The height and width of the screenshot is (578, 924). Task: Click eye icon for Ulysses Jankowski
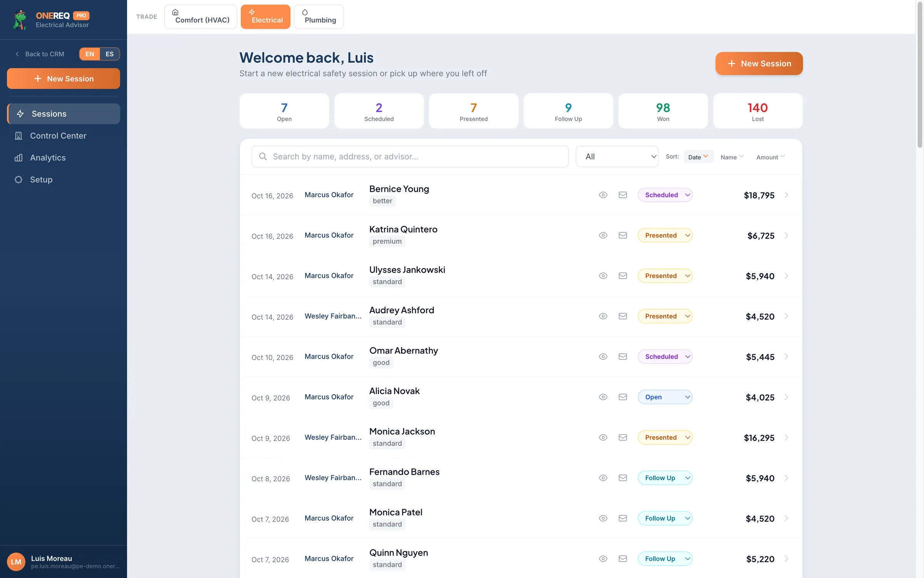click(603, 276)
